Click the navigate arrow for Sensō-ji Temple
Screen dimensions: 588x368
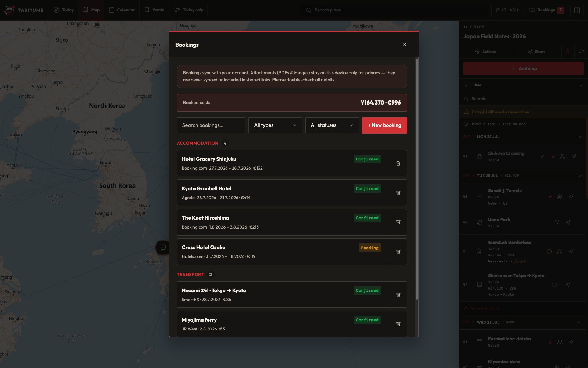pyautogui.click(x=571, y=197)
